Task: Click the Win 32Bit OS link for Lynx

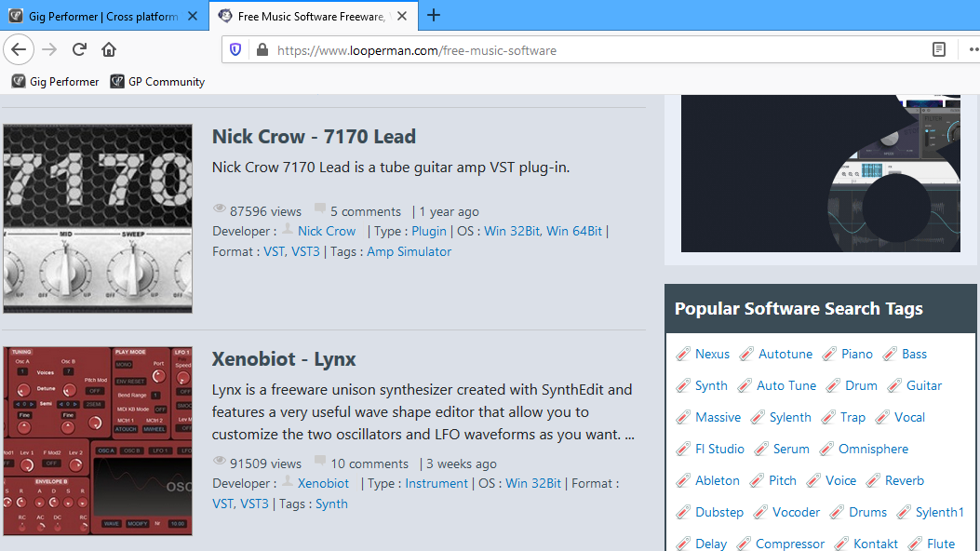Action: coord(533,484)
